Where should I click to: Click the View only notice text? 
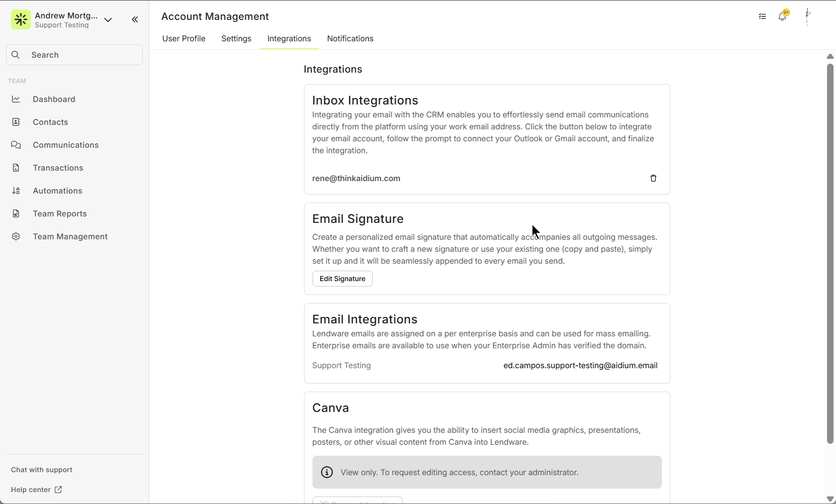(459, 472)
